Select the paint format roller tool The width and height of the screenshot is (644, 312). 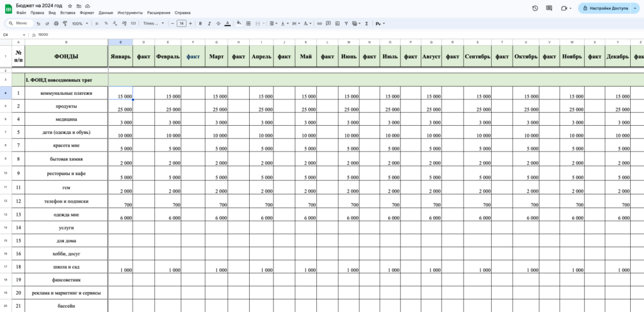point(65,23)
